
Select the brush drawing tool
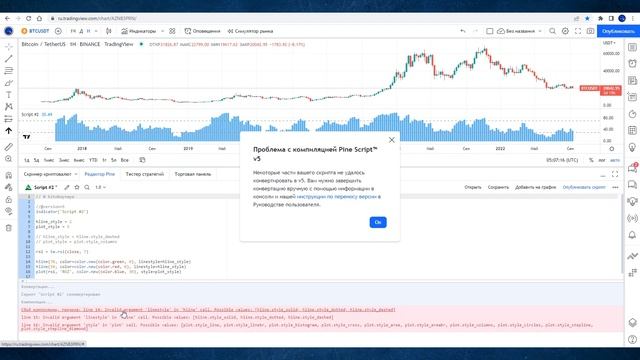(9, 83)
